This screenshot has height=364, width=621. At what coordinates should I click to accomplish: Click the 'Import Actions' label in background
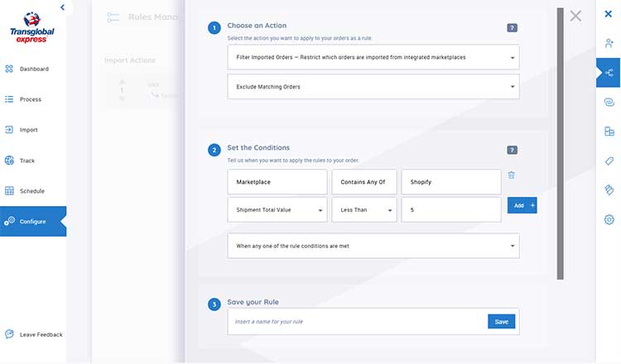tap(130, 60)
